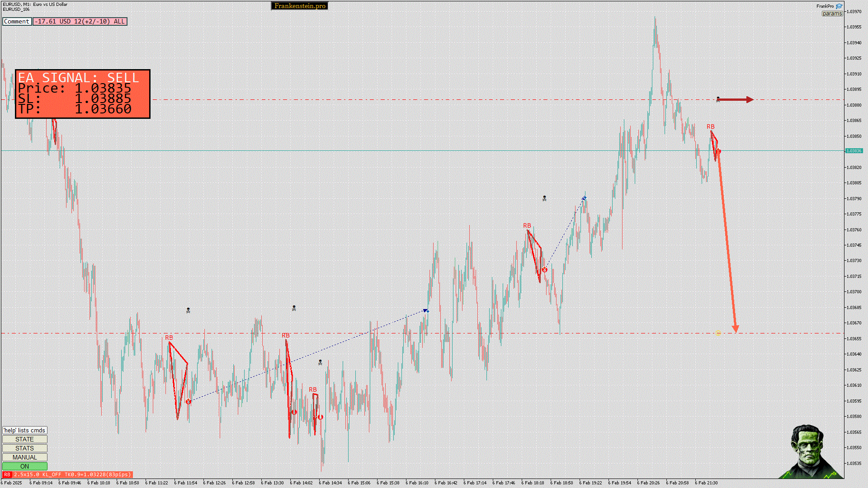Screen dimensions: 868x488
Task: Click the dark red horizontal arrow
Action: (x=736, y=99)
